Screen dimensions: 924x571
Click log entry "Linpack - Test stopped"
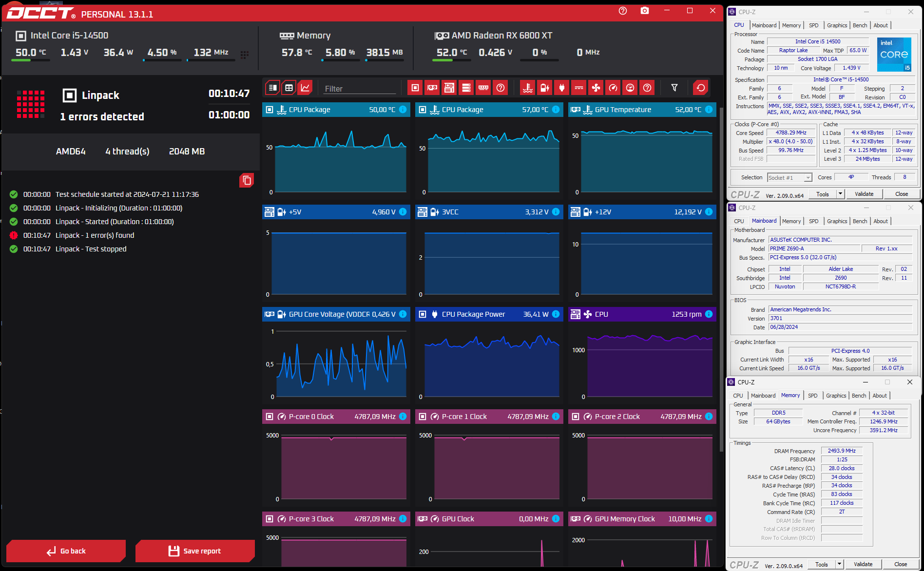tap(91, 249)
